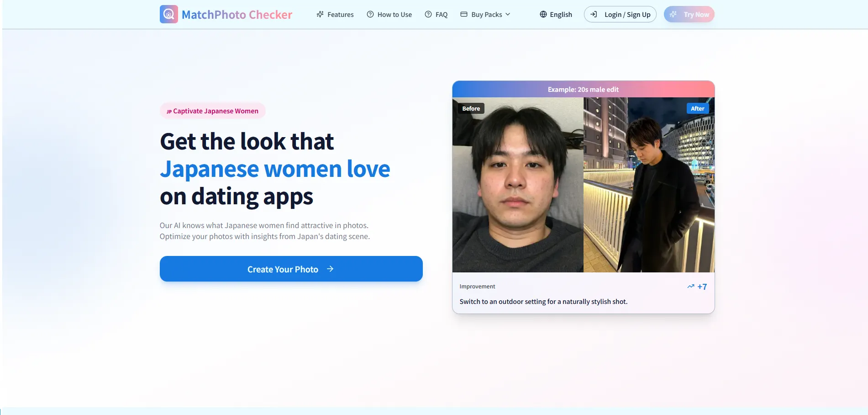Screen dimensions: 868x415
Task: Click the 'Switch to an outdoor setting' description
Action: pyautogui.click(x=543, y=302)
